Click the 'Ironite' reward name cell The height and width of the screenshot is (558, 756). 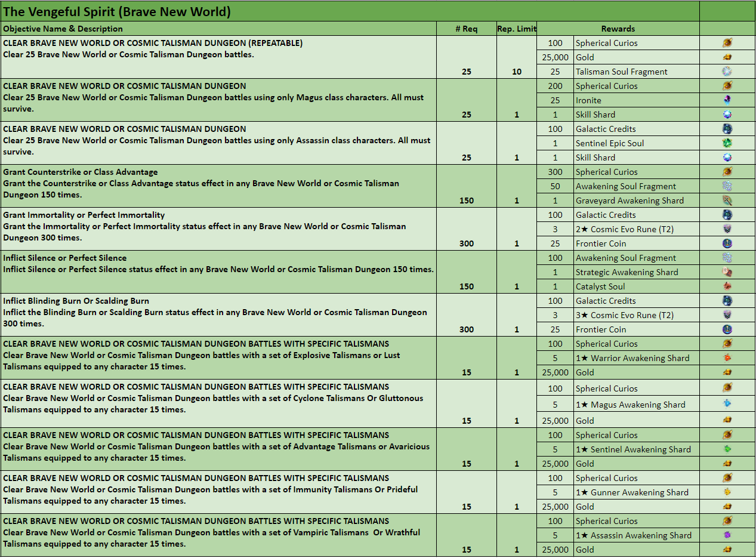pos(637,100)
